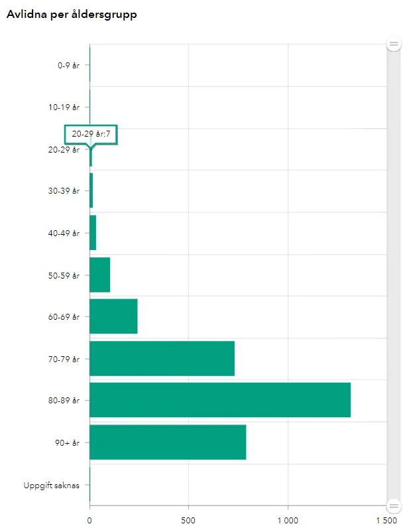The height and width of the screenshot is (532, 407).
Task: Click the '0-9 år' axis label
Action: [68, 66]
